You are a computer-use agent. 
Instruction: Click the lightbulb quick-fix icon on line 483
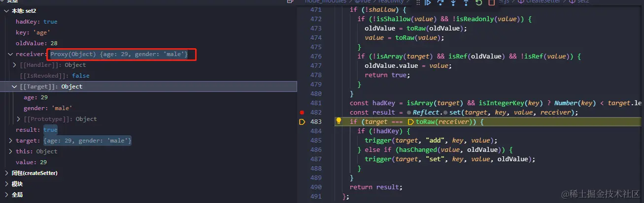pyautogui.click(x=339, y=121)
